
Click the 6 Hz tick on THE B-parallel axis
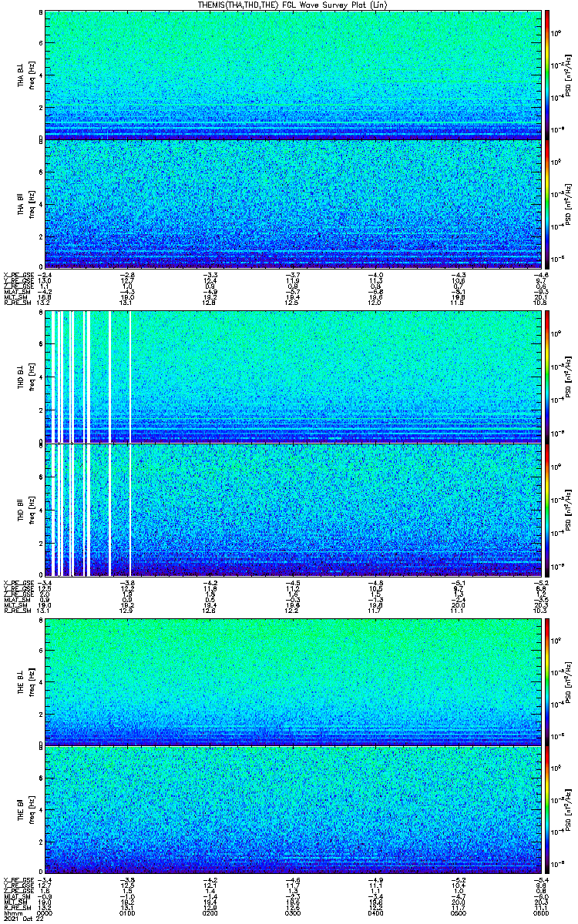coord(41,778)
